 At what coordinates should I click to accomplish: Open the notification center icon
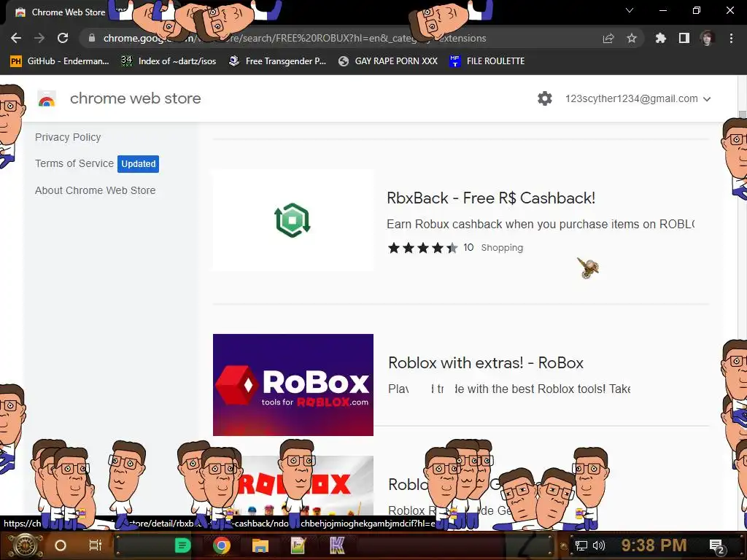pyautogui.click(x=717, y=547)
